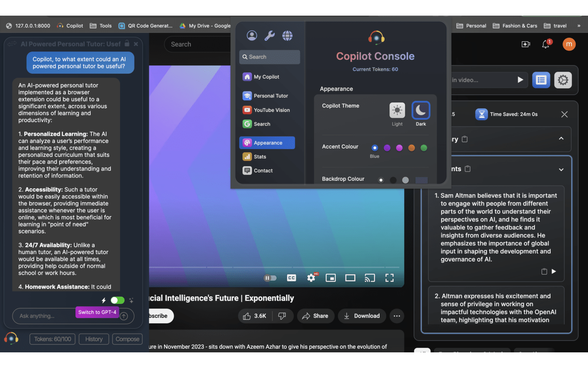Select the Dark Copilot theme
This screenshot has height=368, width=588.
421,110
